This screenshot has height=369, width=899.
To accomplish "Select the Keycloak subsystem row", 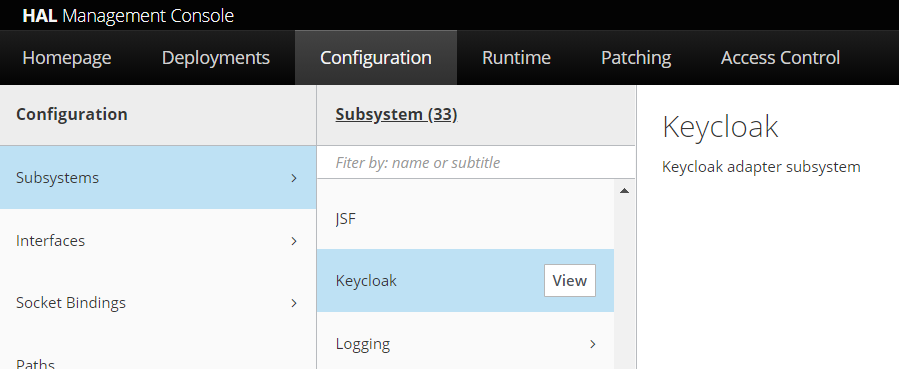I will tap(465, 281).
